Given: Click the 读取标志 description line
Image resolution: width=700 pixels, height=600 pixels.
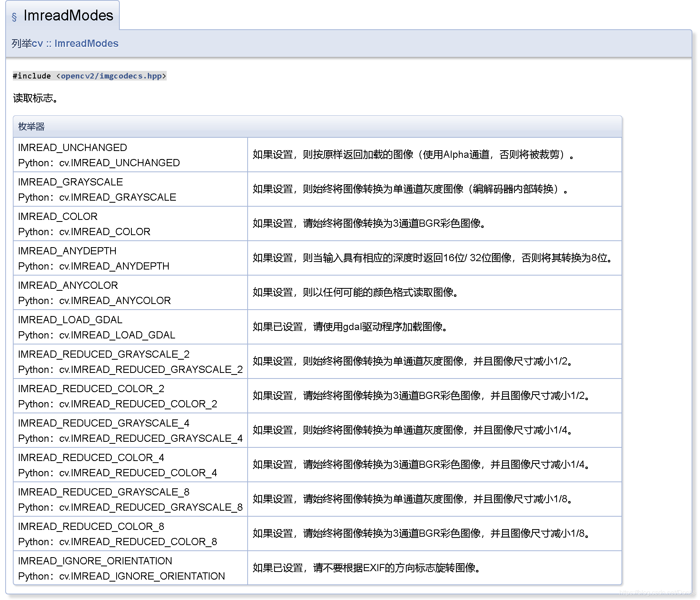Looking at the screenshot, I should pyautogui.click(x=36, y=98).
